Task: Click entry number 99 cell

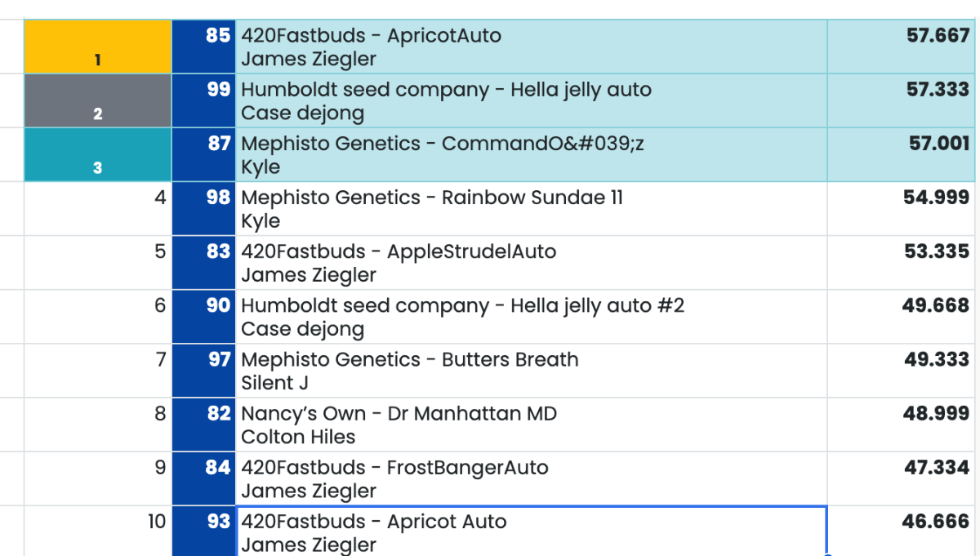Action: point(204,101)
